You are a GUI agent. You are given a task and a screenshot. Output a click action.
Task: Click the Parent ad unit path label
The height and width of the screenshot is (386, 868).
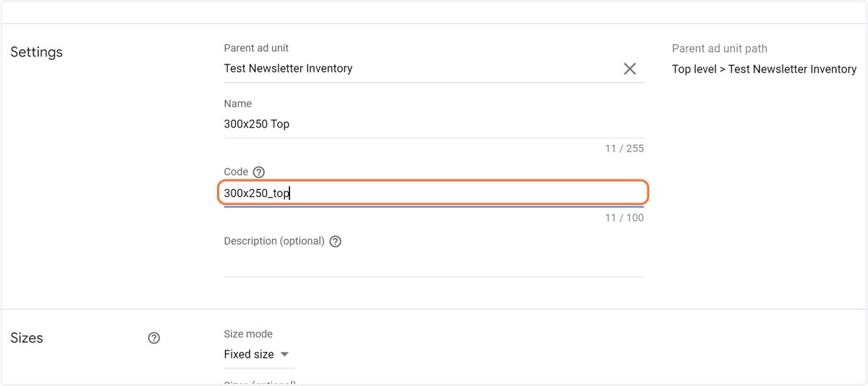[720, 49]
